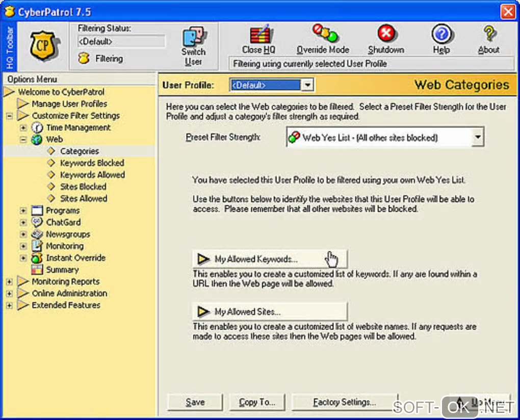Click the Copy To button
This screenshot has height=420, width=520.
tap(257, 402)
